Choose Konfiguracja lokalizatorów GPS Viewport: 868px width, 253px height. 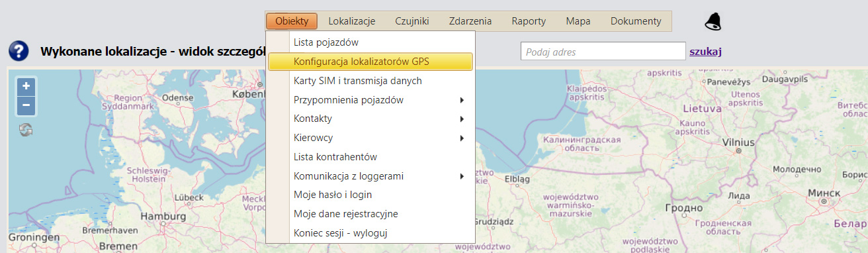[x=370, y=62]
